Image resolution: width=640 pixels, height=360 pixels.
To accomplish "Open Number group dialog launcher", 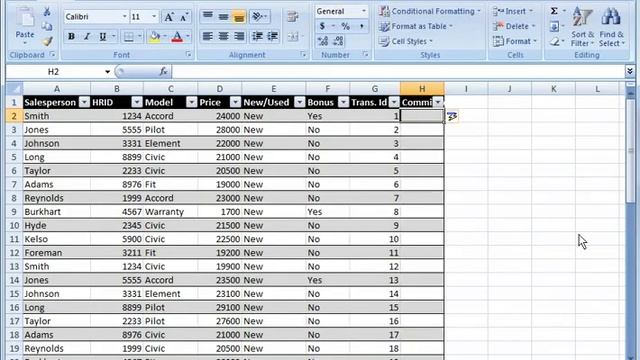I will 365,54.
